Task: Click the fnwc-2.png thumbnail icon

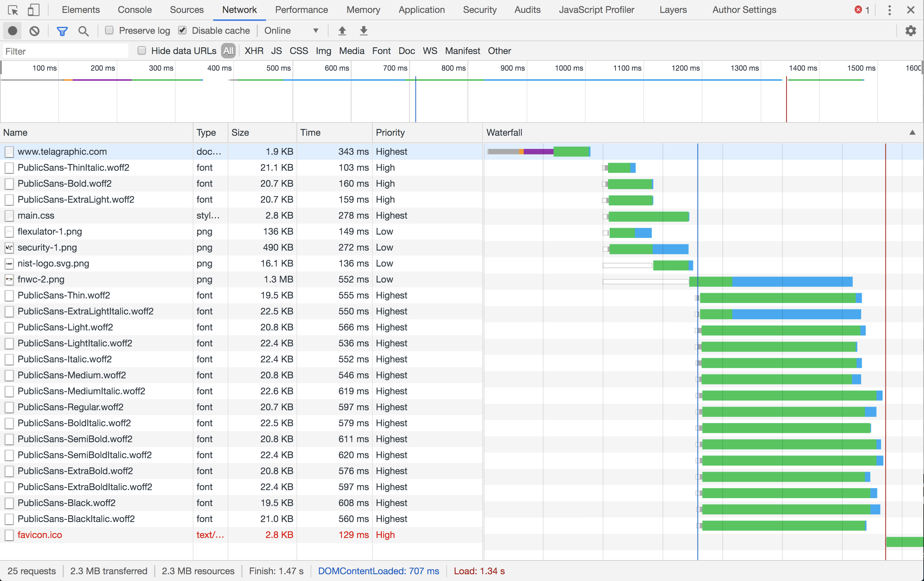Action: tap(9, 279)
